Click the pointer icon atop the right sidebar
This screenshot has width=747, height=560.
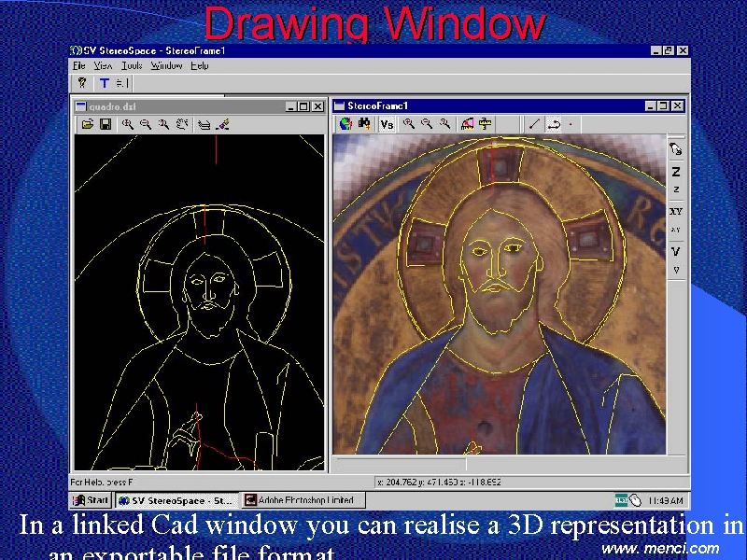tap(675, 149)
